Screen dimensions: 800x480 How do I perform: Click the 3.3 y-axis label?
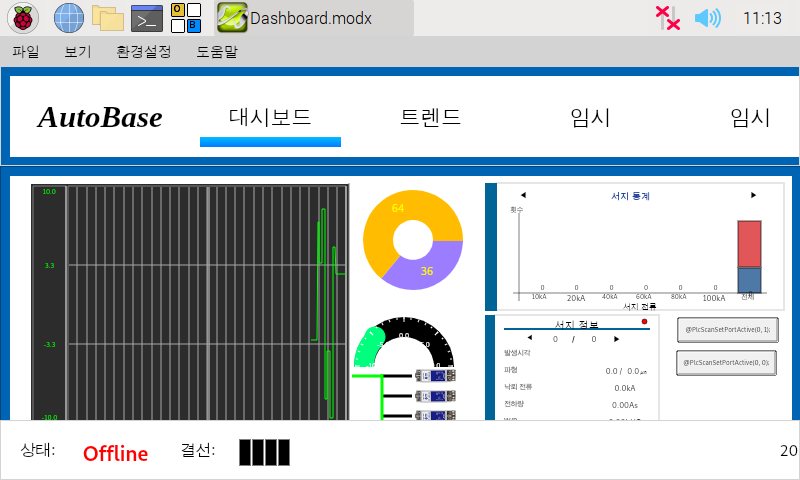tap(49, 266)
